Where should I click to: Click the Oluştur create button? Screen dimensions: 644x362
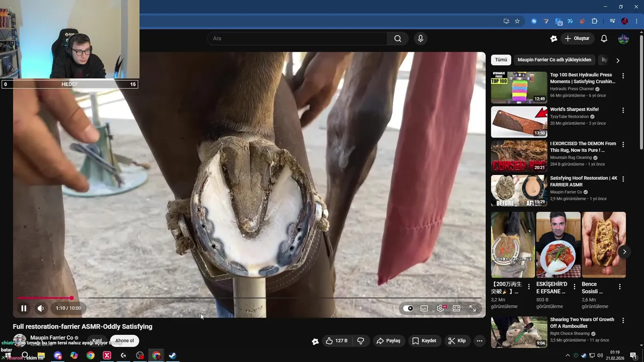(x=577, y=39)
